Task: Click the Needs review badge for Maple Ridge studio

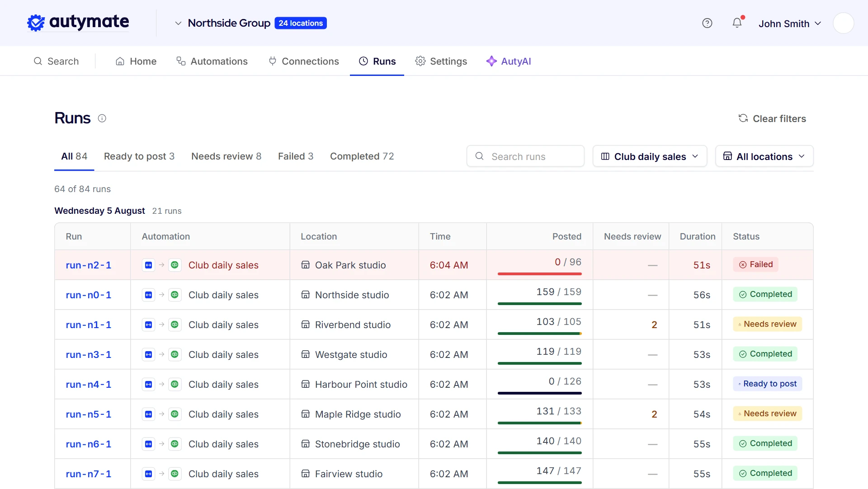Action: click(x=767, y=414)
